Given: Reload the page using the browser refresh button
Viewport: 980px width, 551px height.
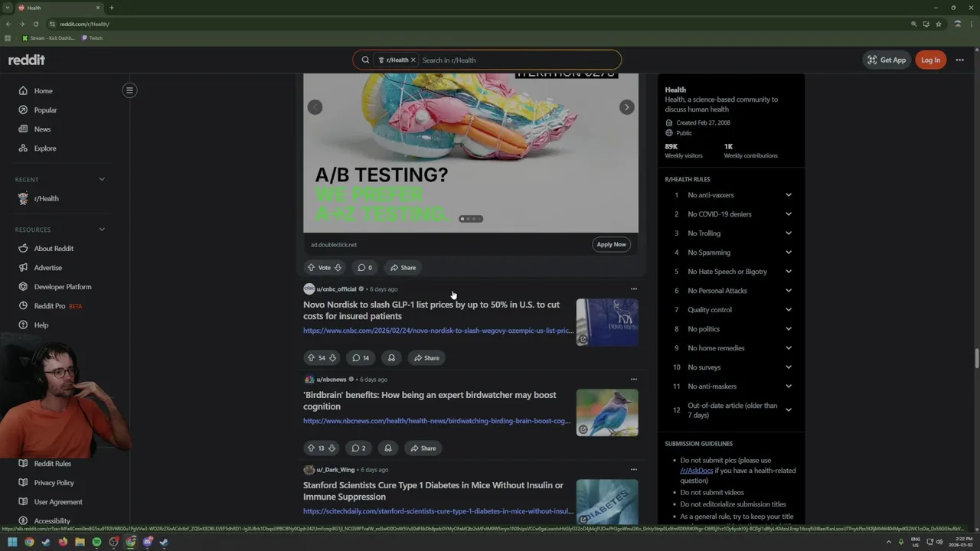Looking at the screenshot, I should point(35,24).
